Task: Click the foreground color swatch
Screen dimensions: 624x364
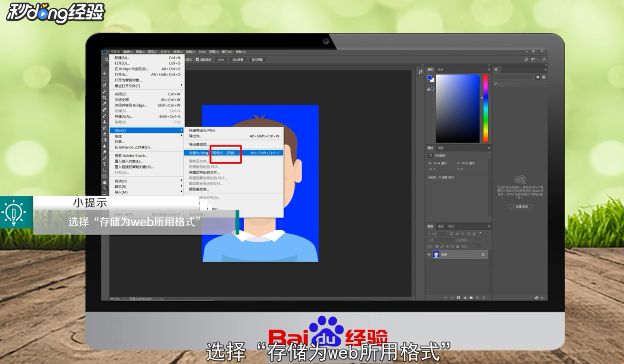Action: pyautogui.click(x=430, y=78)
